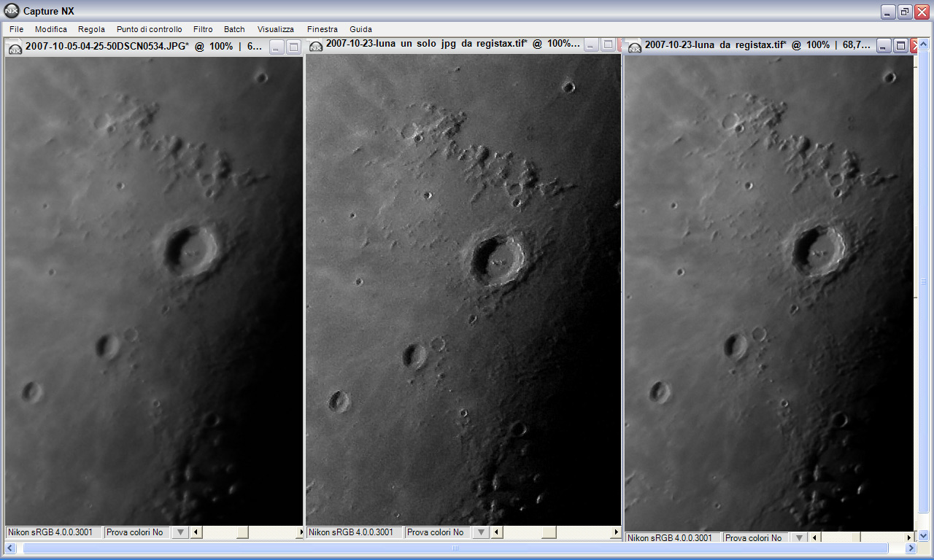Click NX icon of 'luna da registax.tif' window

point(635,47)
